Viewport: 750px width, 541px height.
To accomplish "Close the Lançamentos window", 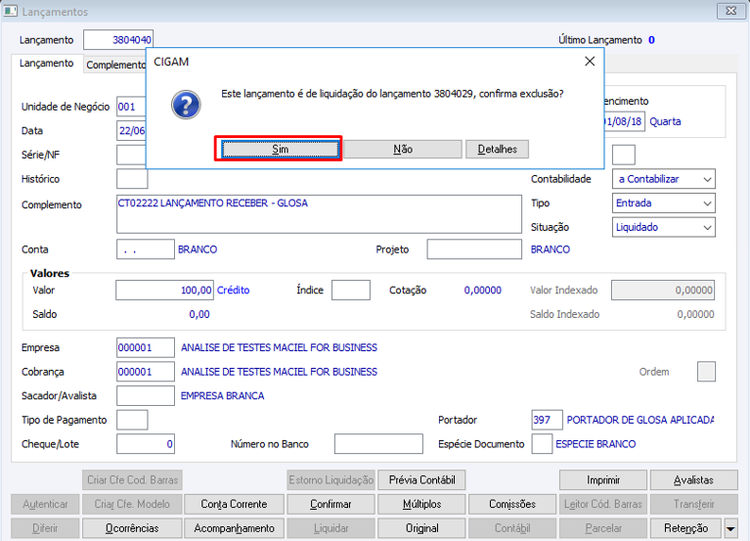I will pos(731,11).
